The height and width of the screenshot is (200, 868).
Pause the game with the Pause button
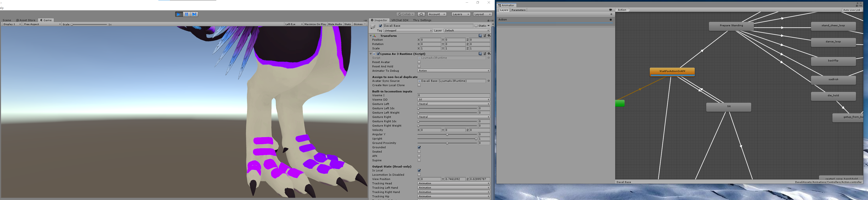coord(187,14)
